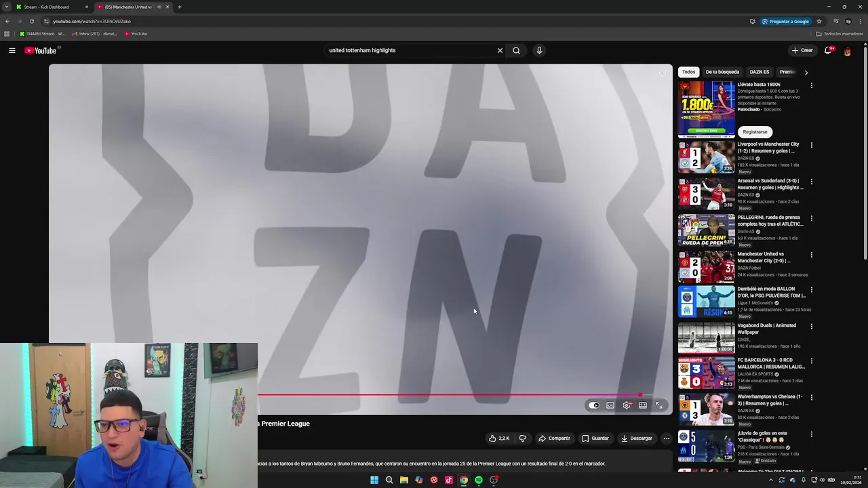Open options for FC BARCELONA 3 - 0 video
The image size is (868, 488).
[811, 361]
